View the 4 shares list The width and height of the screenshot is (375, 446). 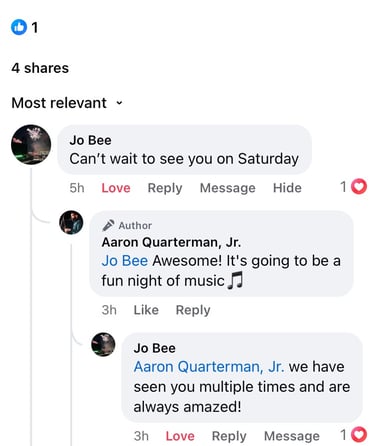click(x=40, y=68)
